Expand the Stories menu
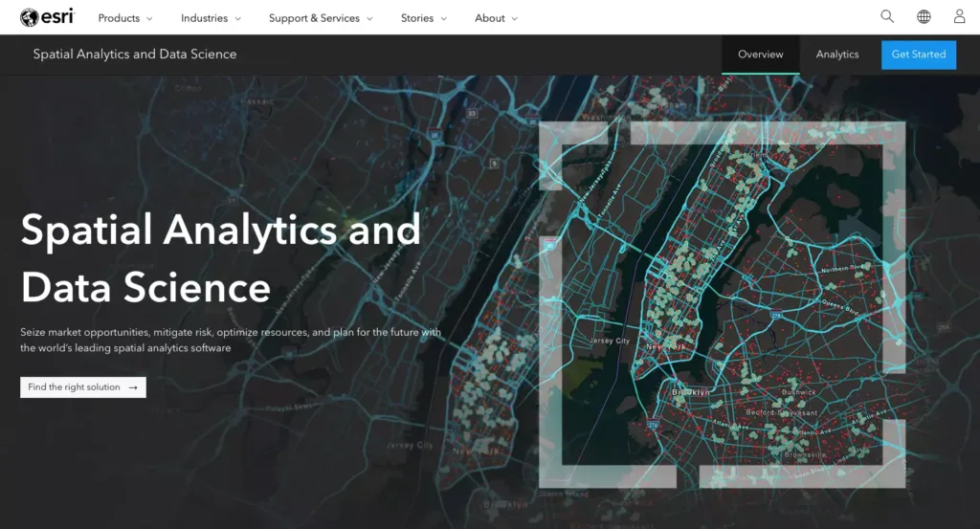The image size is (980, 529). click(424, 18)
